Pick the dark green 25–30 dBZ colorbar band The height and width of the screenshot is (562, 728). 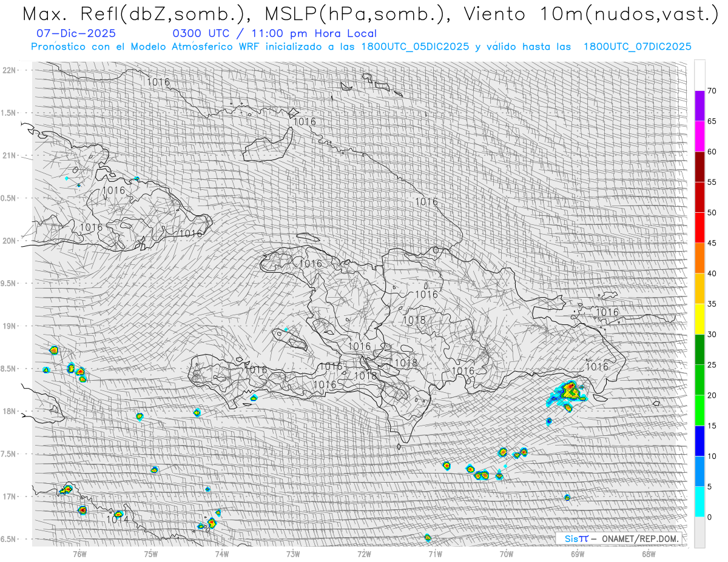click(x=699, y=349)
